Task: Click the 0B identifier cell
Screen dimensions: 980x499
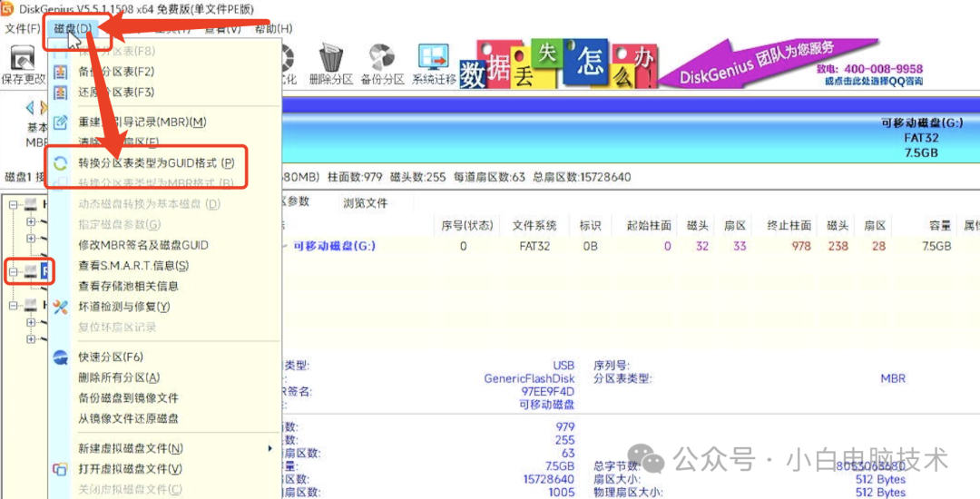Action: coord(591,246)
